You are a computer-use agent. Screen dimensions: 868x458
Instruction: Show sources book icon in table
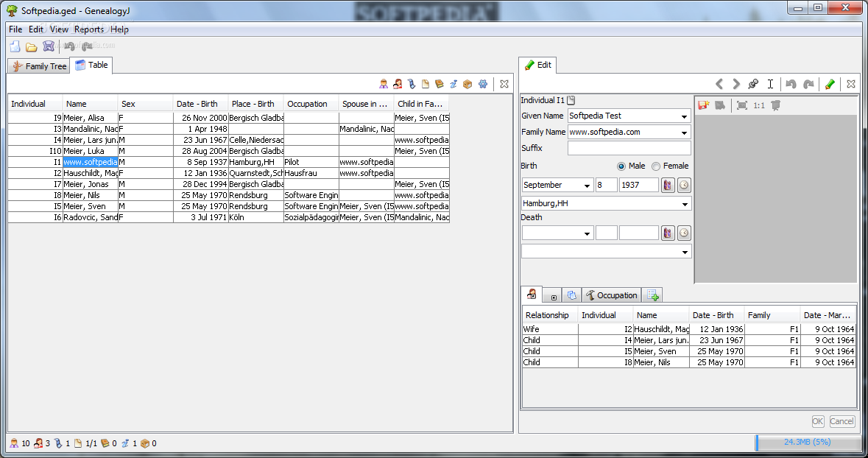click(x=439, y=84)
